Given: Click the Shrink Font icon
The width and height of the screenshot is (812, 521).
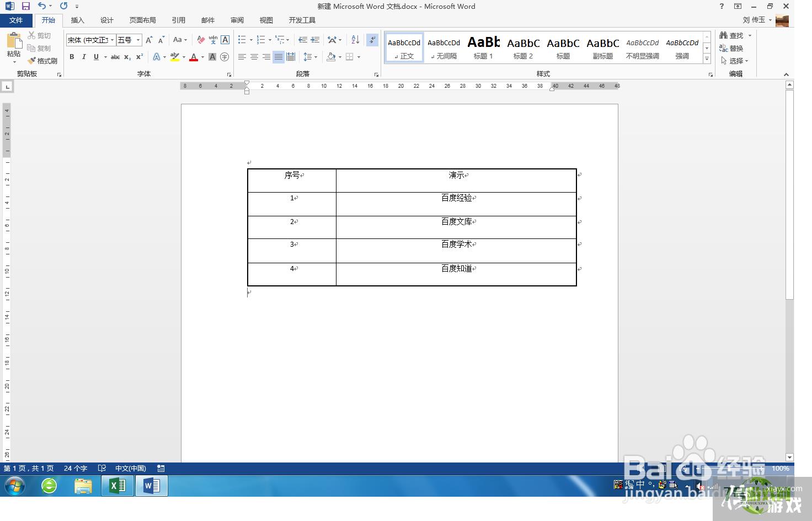Looking at the screenshot, I should click(161, 40).
